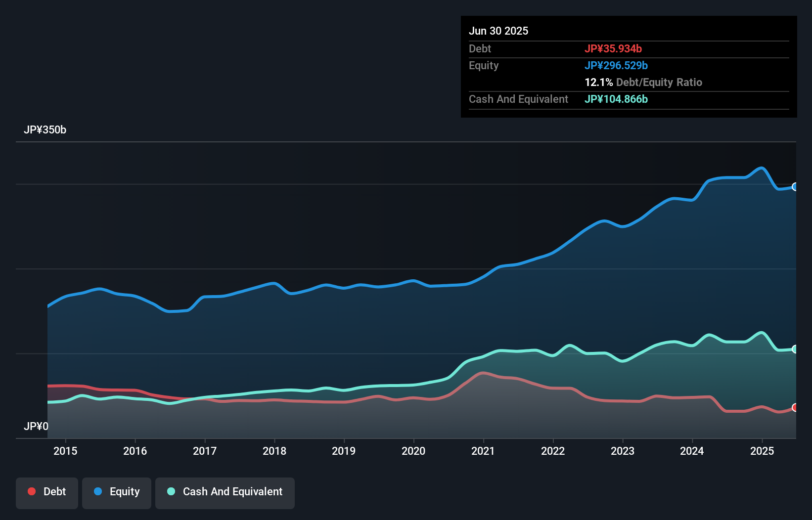Click the blue Equity legend dot

click(x=98, y=491)
